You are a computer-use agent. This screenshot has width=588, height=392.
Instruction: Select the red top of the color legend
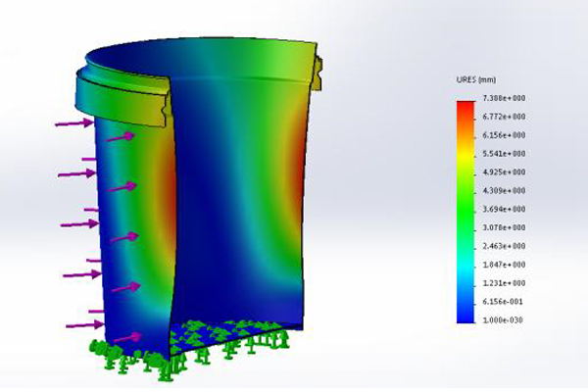466,108
